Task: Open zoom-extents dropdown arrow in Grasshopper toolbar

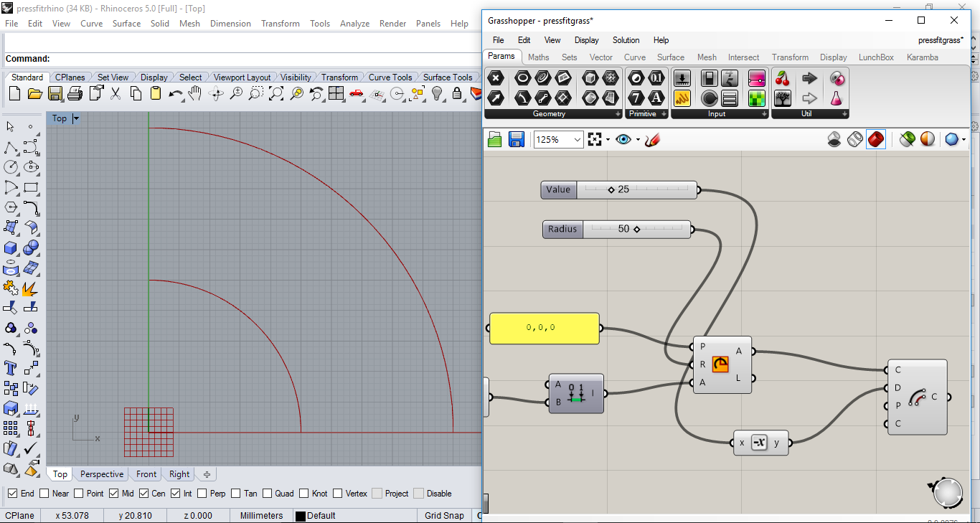Action: [x=608, y=140]
